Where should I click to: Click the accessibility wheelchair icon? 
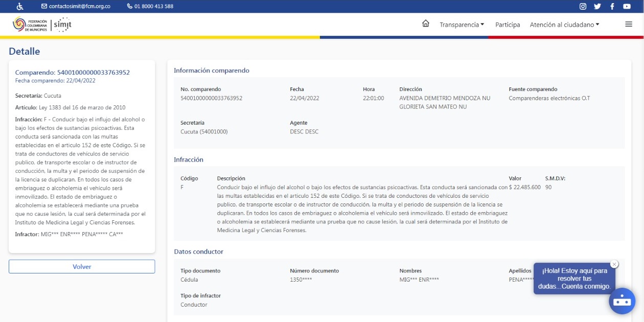pos(20,6)
